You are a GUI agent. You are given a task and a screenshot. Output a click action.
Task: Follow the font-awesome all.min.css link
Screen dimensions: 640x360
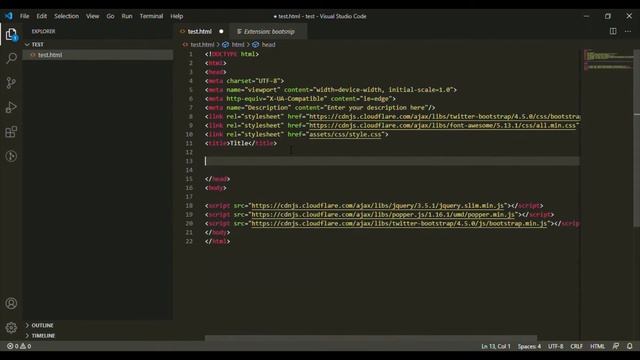click(x=442, y=126)
